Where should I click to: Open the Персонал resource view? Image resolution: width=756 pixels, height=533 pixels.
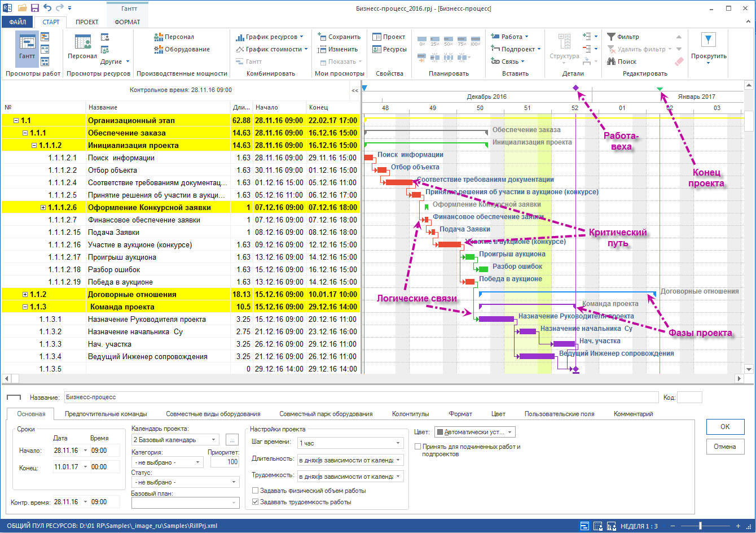coord(82,46)
